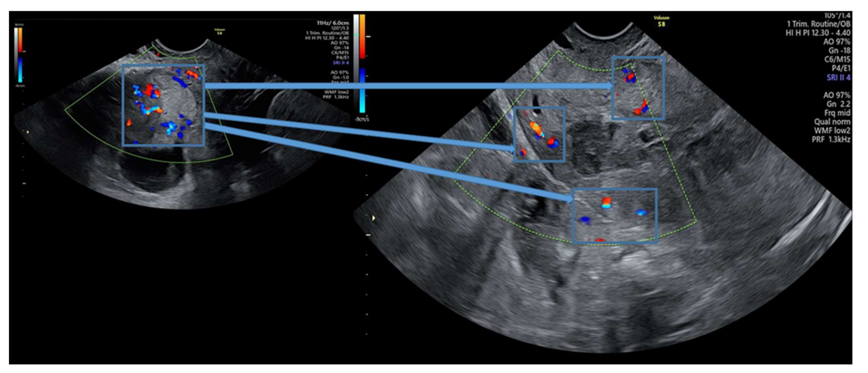Click the yellow focus arrow marker on right scan

click(373, 218)
